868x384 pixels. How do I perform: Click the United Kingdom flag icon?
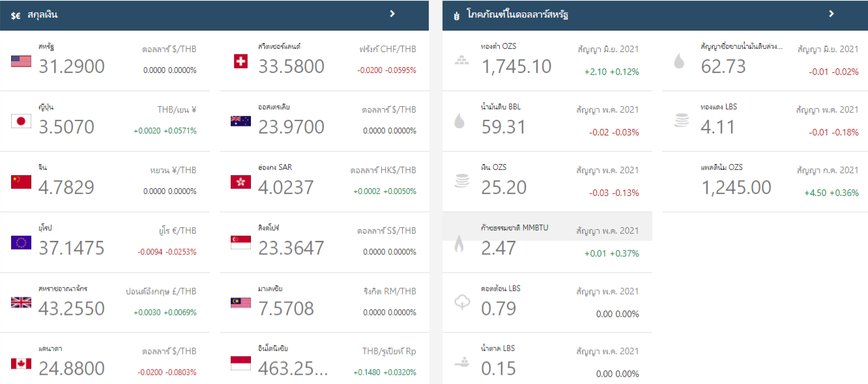pyautogui.click(x=21, y=302)
